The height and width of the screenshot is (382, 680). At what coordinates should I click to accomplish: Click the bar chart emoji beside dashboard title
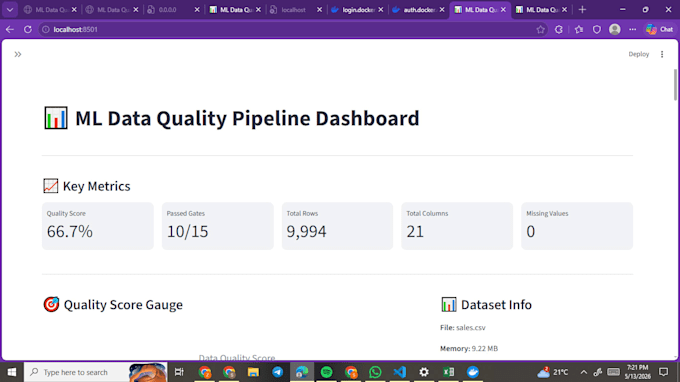(x=56, y=118)
